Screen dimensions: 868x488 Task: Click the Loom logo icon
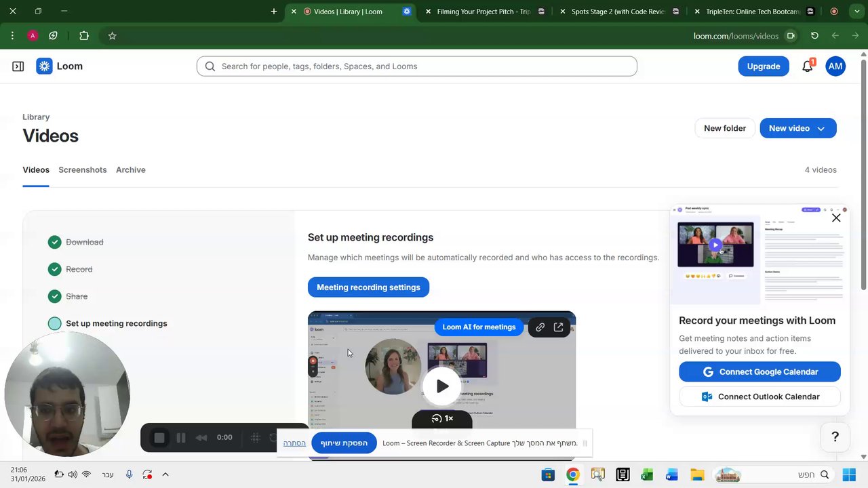point(44,66)
